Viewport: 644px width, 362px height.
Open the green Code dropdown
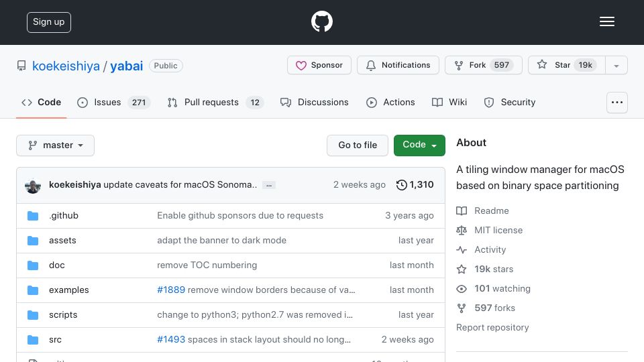[419, 145]
